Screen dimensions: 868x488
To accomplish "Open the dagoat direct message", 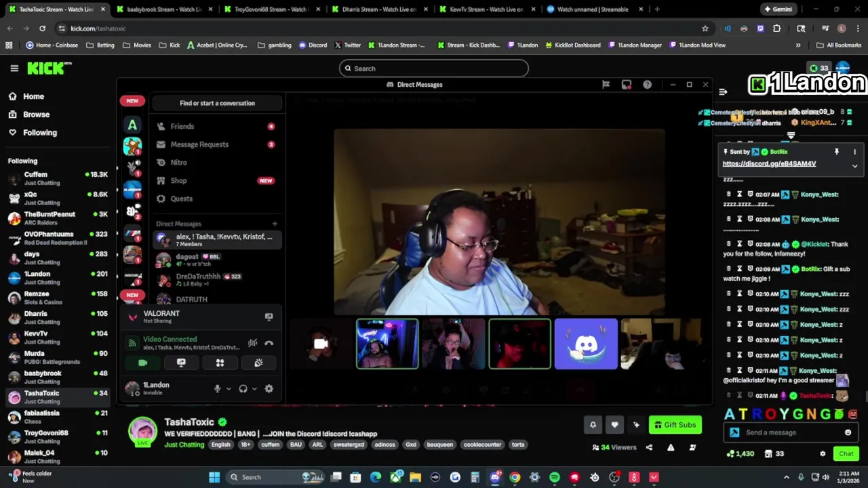I will 217,260.
